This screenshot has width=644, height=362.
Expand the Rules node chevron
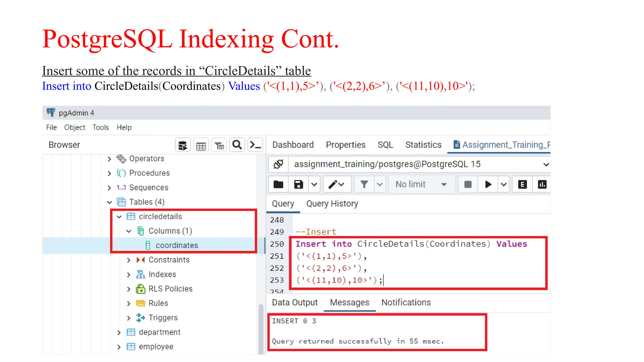click(x=129, y=304)
